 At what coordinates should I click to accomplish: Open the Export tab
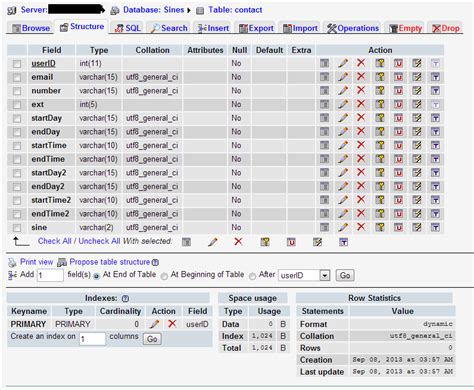point(256,28)
